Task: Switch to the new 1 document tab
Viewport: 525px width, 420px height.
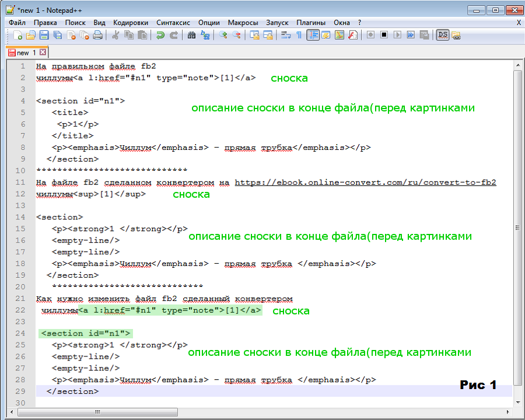Action: click(x=22, y=52)
